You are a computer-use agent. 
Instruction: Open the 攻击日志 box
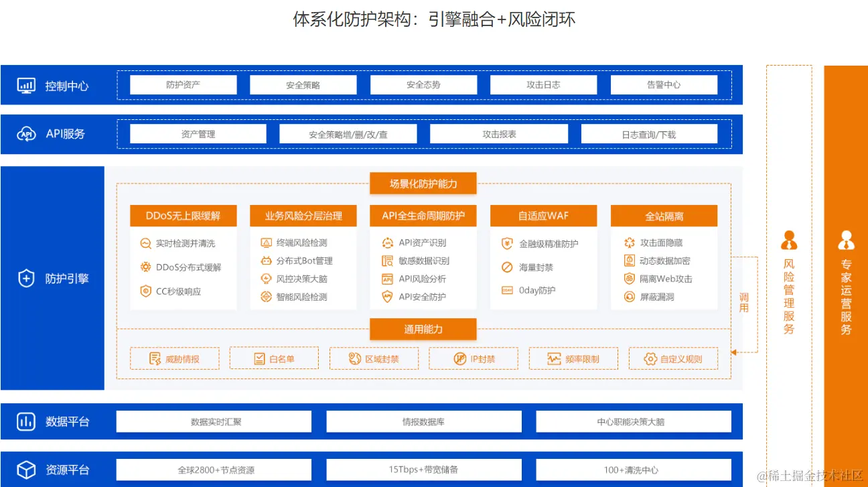click(543, 85)
